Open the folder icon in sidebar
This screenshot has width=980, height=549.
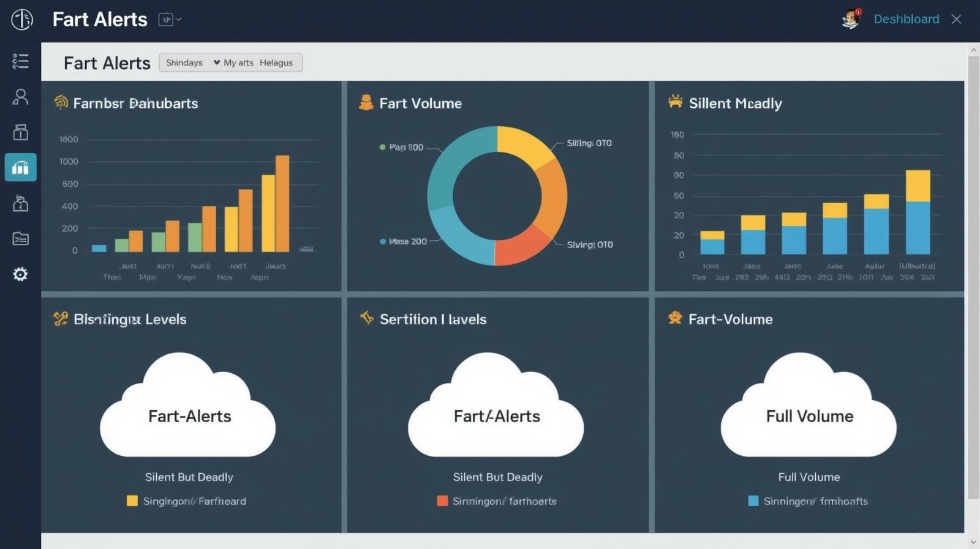click(20, 238)
